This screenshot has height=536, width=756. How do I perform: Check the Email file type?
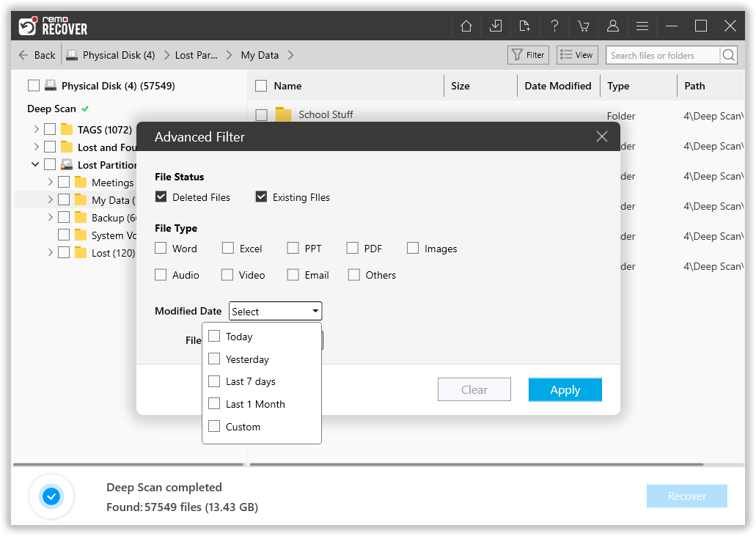tap(293, 275)
